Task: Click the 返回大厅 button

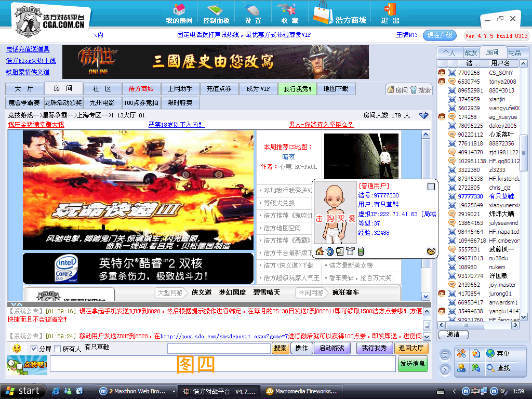Action: point(411,348)
